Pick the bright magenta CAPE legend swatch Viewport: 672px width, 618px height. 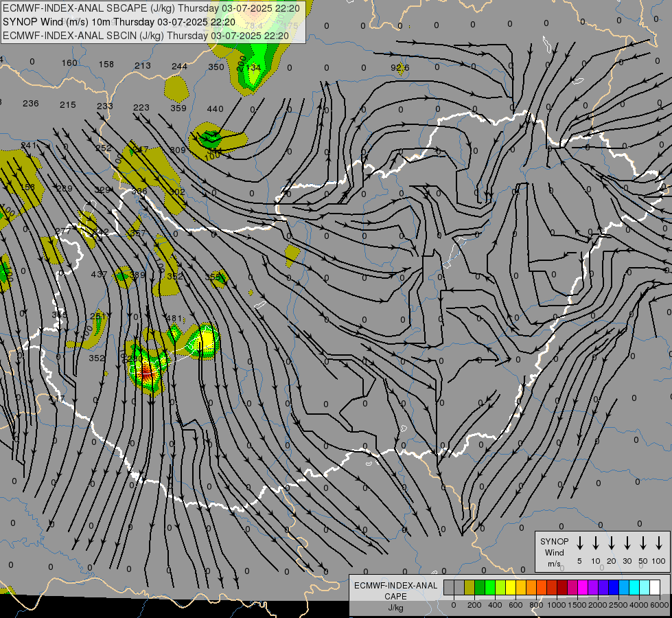(583, 588)
